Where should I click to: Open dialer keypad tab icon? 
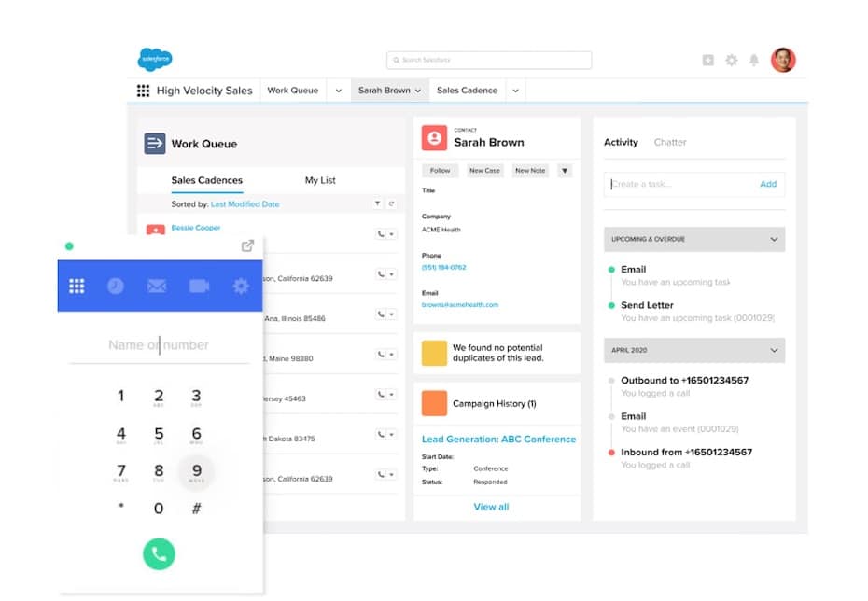tap(77, 287)
